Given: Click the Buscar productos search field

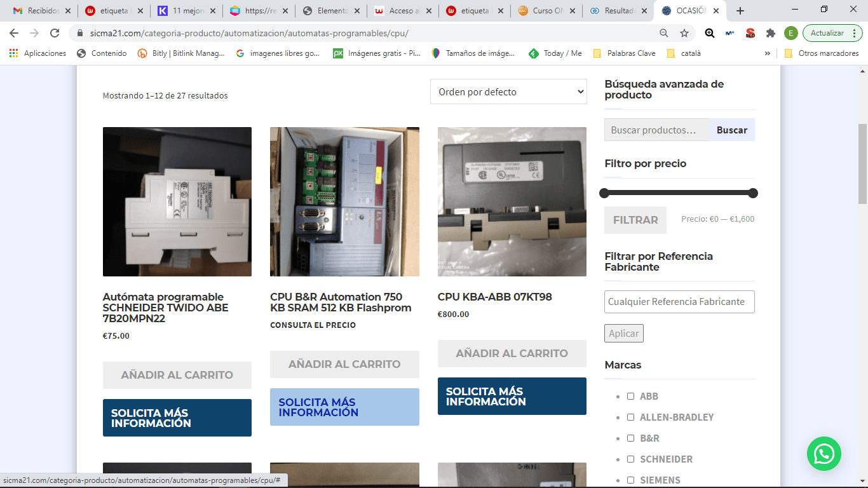Looking at the screenshot, I should pyautogui.click(x=657, y=130).
